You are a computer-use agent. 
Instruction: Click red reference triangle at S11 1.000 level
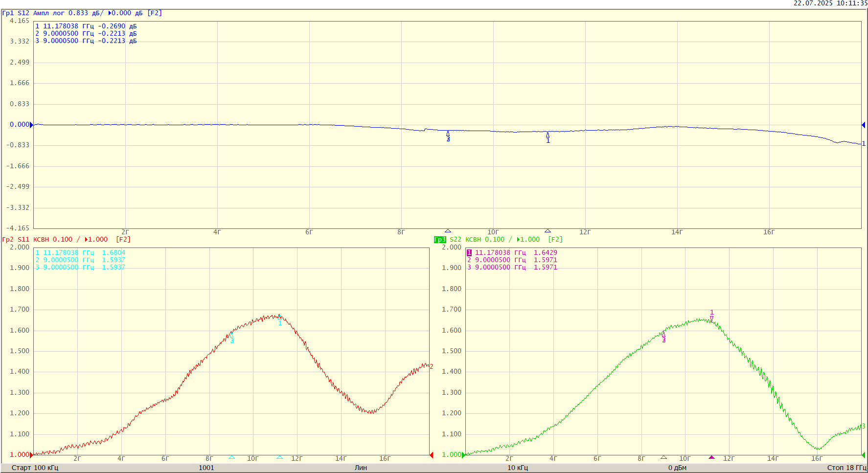(32, 455)
